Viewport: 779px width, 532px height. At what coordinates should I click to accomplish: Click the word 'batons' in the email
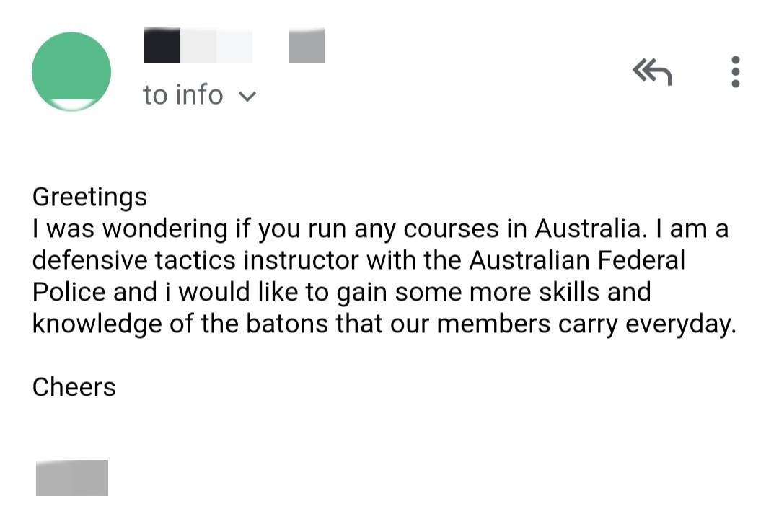coord(287,324)
